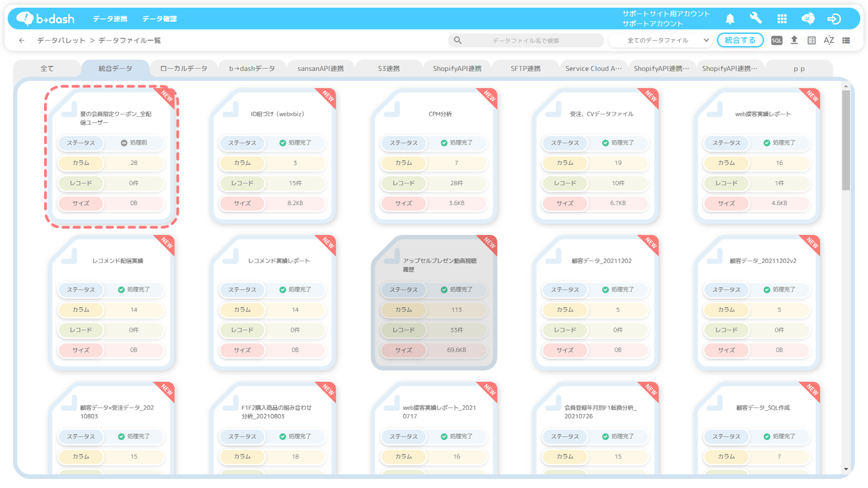The height and width of the screenshot is (488, 868).
Task: Open the 顧客データ_SQL作成 file card
Action: click(x=757, y=428)
